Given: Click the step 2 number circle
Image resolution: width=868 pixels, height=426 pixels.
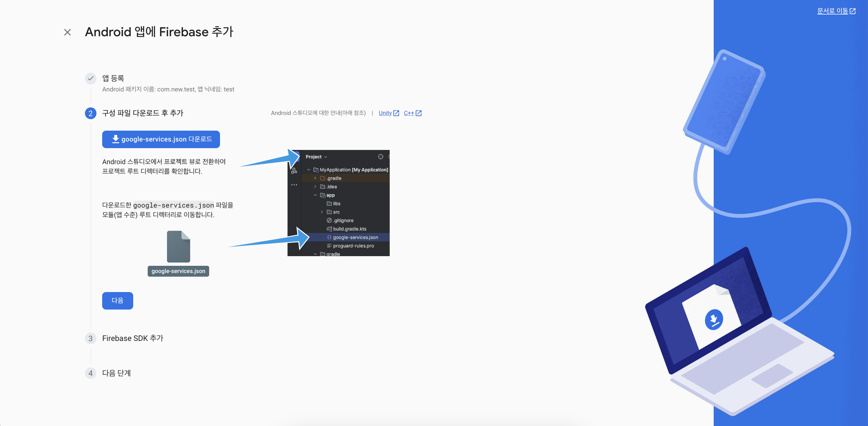Looking at the screenshot, I should pos(91,113).
